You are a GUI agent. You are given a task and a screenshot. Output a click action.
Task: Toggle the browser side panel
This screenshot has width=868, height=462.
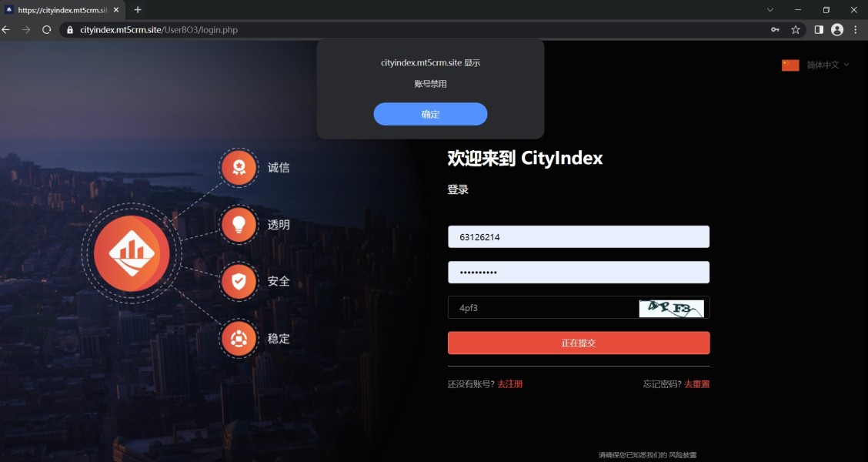(819, 30)
